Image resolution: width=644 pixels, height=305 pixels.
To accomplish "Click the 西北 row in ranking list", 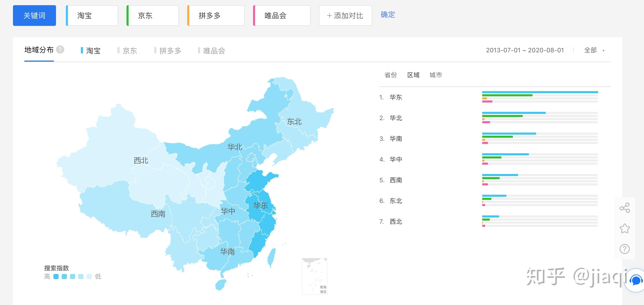I will (x=495, y=221).
